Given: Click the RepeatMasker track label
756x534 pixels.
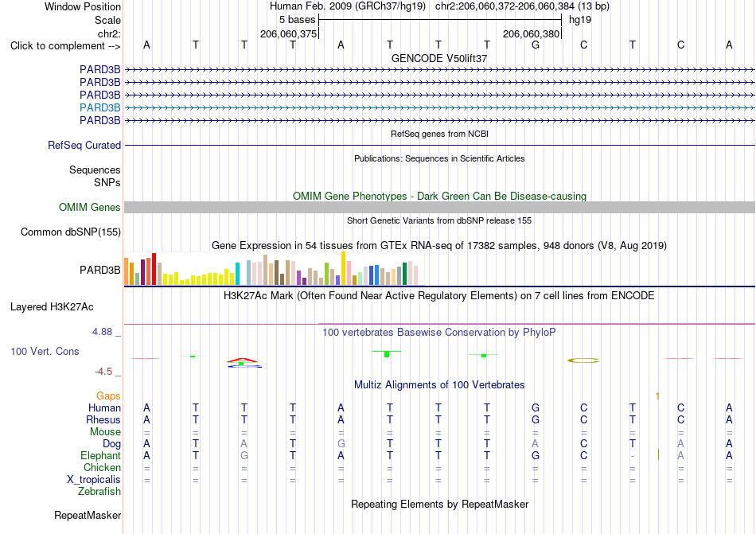Looking at the screenshot, I should [x=88, y=515].
